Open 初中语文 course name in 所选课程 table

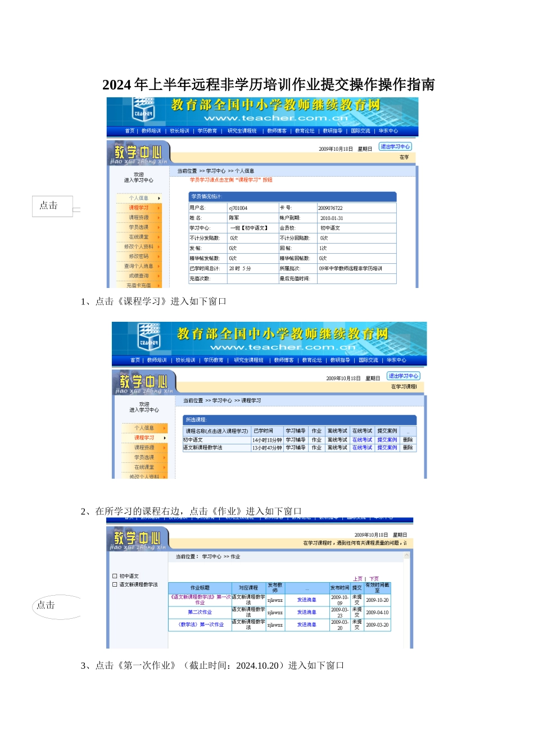tap(193, 440)
